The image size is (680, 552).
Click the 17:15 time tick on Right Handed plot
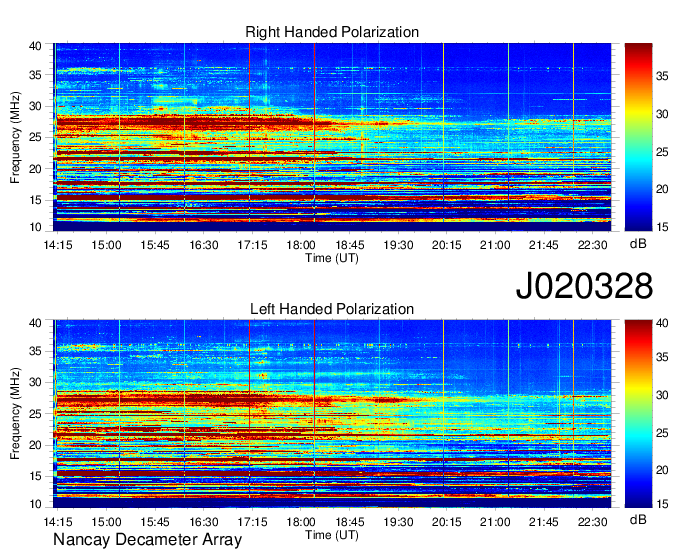(x=252, y=245)
